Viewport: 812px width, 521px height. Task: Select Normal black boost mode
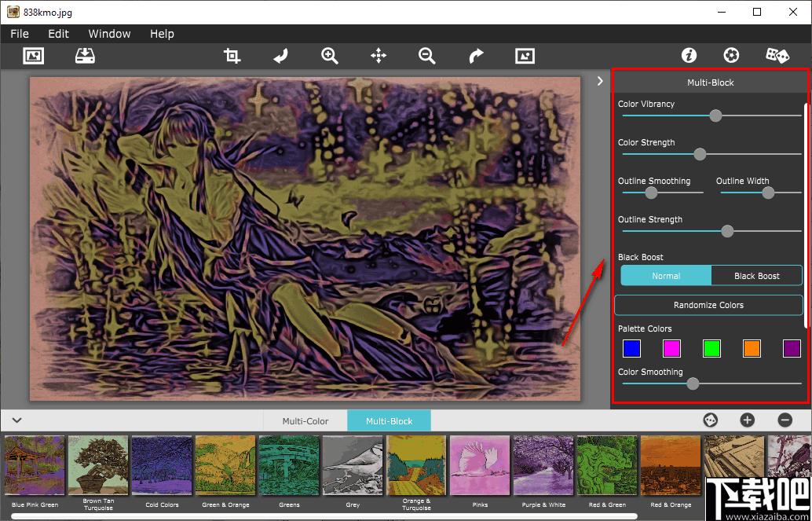(x=666, y=276)
